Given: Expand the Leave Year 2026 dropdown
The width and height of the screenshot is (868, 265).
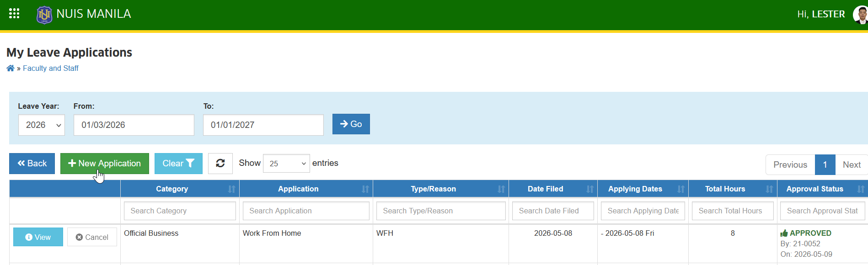Looking at the screenshot, I should click(42, 125).
